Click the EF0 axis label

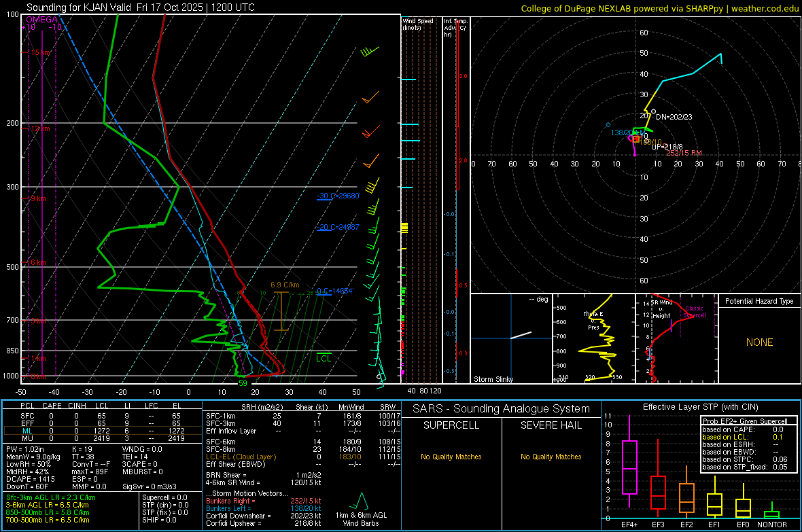pos(743,525)
